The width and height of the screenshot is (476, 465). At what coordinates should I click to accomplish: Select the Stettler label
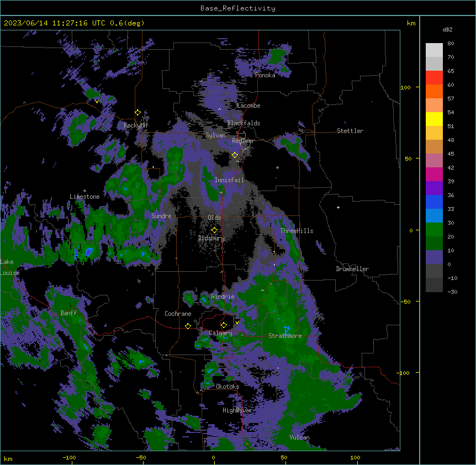pos(350,131)
